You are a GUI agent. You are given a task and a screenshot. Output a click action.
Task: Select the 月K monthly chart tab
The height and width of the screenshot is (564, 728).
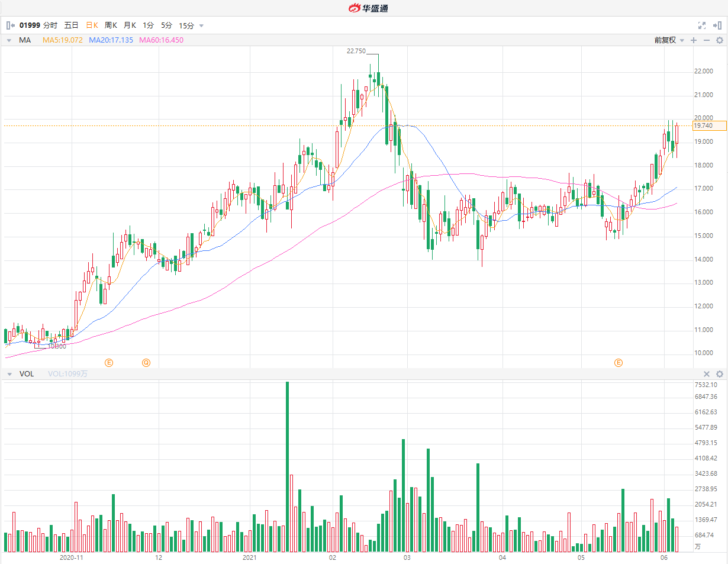(130, 25)
